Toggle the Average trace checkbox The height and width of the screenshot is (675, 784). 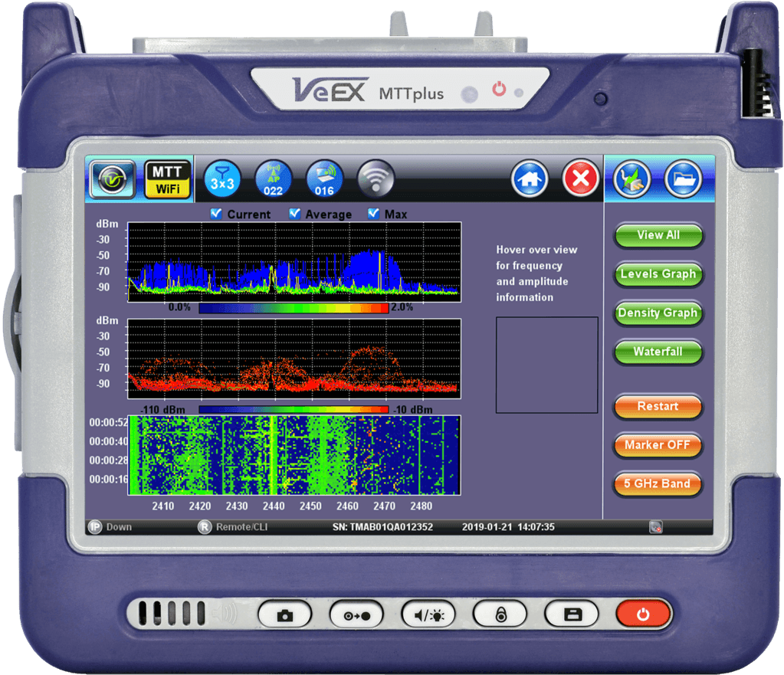[295, 214]
